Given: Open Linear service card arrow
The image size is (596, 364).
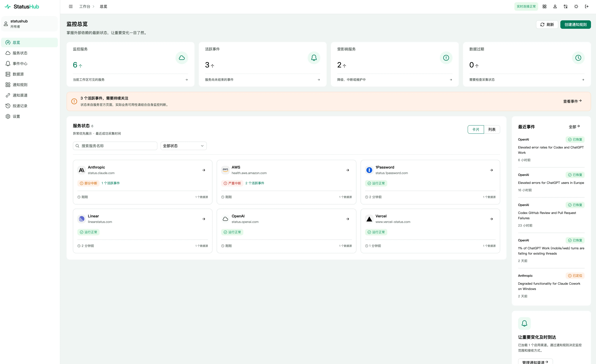Looking at the screenshot, I should [204, 219].
